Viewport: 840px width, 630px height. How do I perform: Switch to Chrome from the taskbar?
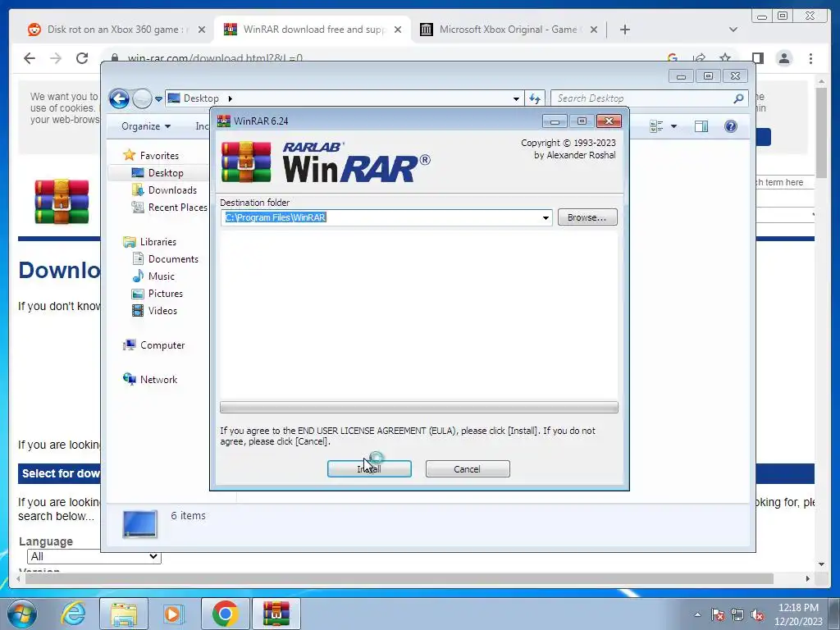click(x=225, y=614)
